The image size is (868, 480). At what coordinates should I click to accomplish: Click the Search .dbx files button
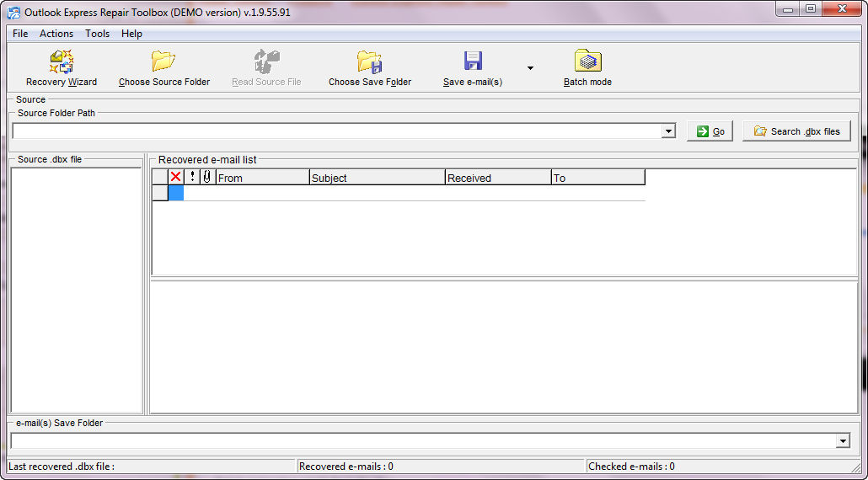tap(796, 131)
